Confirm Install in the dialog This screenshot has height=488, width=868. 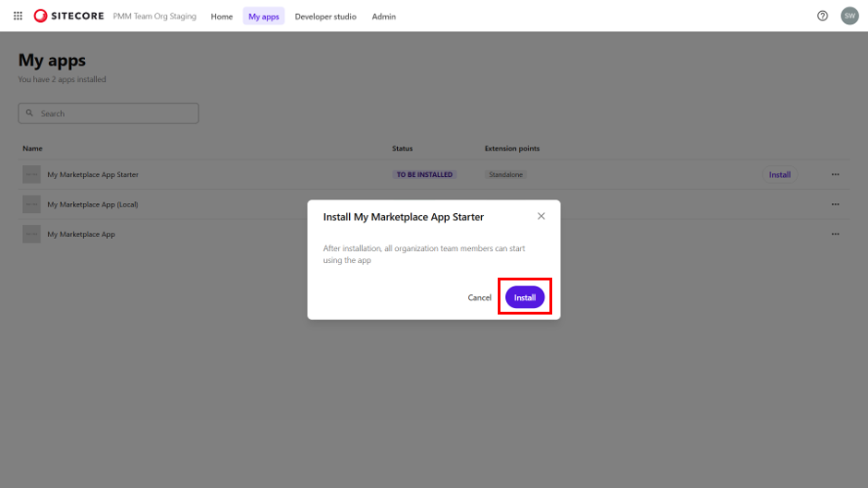click(x=524, y=298)
